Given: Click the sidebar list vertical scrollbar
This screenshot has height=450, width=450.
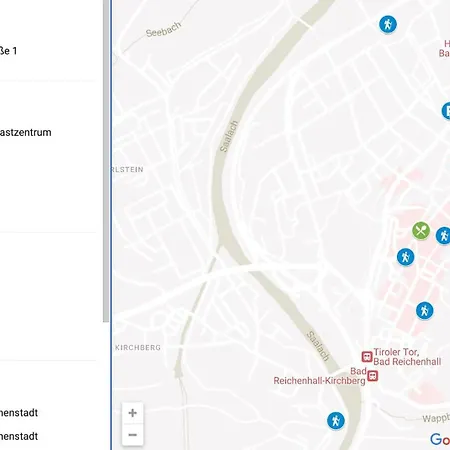Looking at the screenshot, I should (106, 161).
